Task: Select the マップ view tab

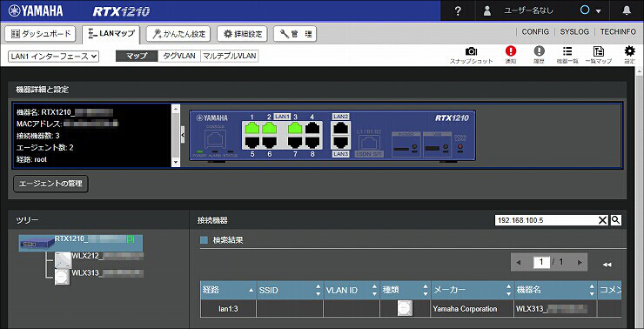Action: (137, 57)
